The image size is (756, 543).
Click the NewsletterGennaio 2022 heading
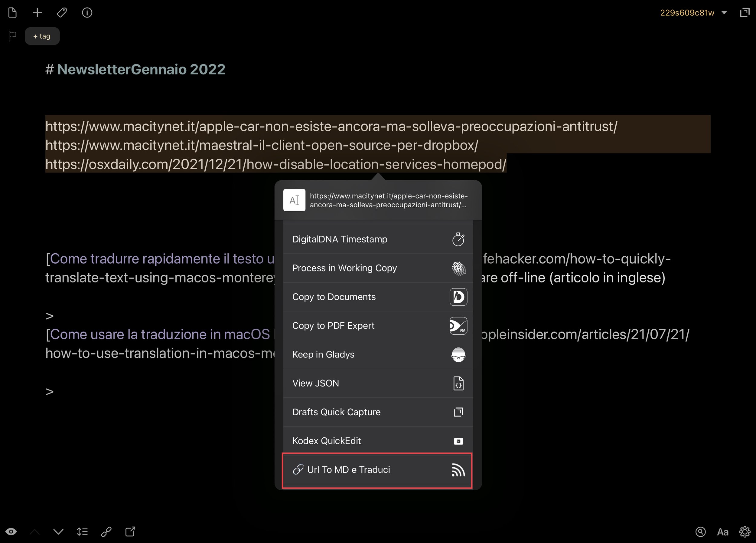(141, 69)
